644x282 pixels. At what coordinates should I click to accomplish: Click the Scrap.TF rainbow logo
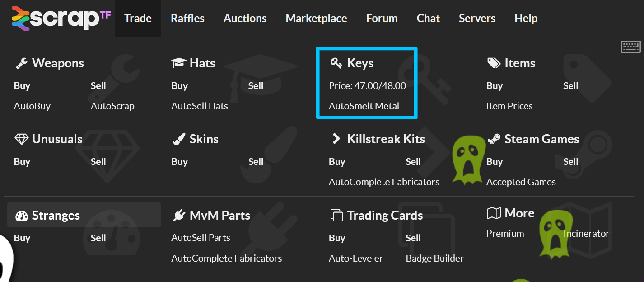pyautogui.click(x=61, y=18)
